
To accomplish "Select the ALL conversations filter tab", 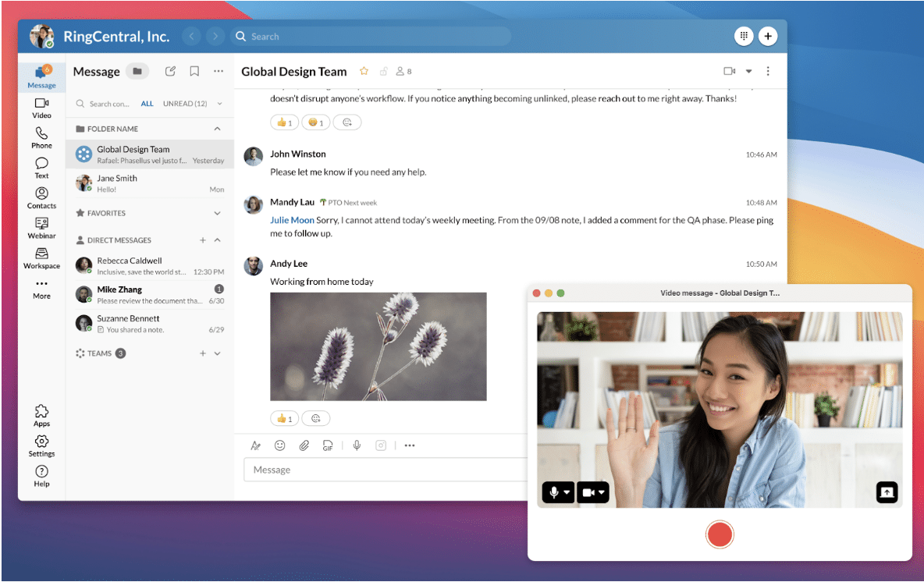I will (x=147, y=104).
